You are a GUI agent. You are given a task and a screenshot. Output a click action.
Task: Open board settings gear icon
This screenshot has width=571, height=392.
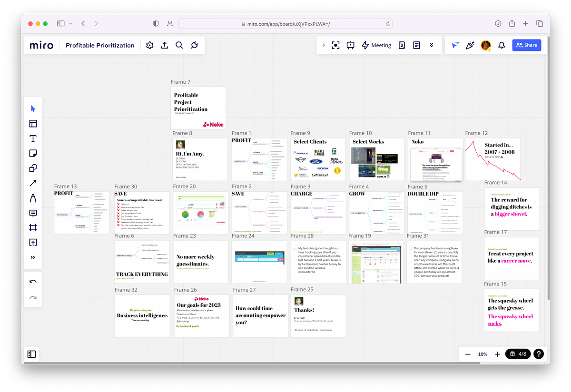[x=150, y=45]
